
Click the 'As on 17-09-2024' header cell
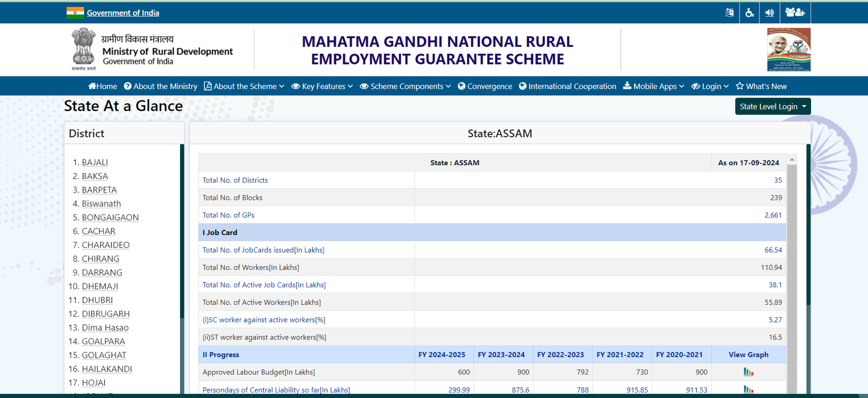tap(749, 163)
